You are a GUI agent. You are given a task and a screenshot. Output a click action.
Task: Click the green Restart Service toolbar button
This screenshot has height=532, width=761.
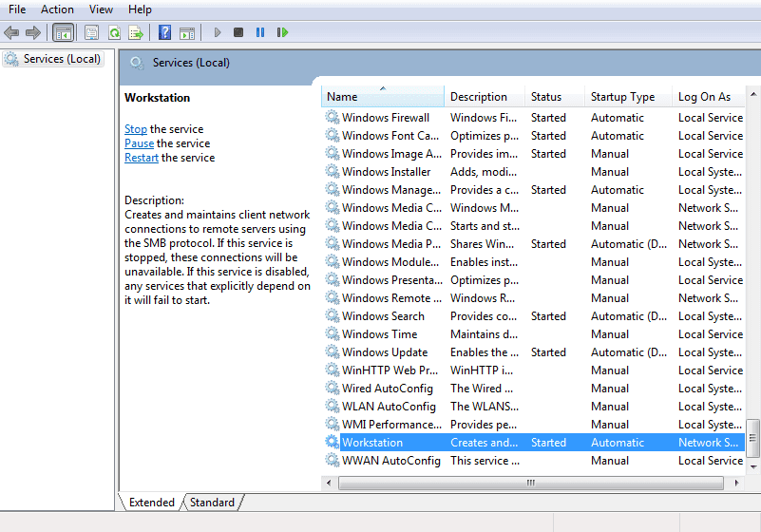pos(282,32)
